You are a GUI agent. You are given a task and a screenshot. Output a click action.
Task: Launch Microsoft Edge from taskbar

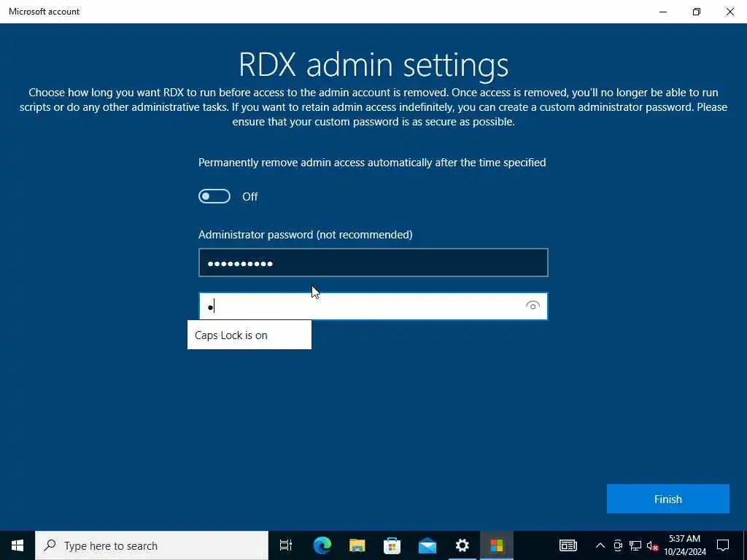pyautogui.click(x=322, y=545)
